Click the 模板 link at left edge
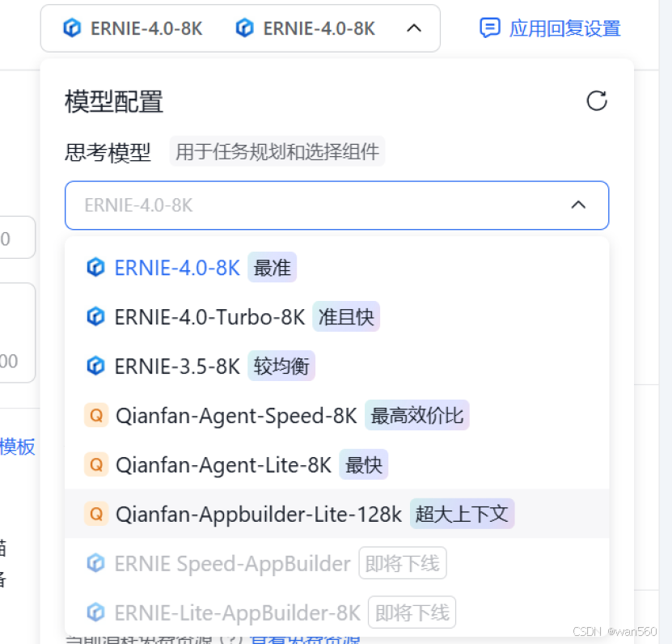The image size is (672, 644). (17, 447)
